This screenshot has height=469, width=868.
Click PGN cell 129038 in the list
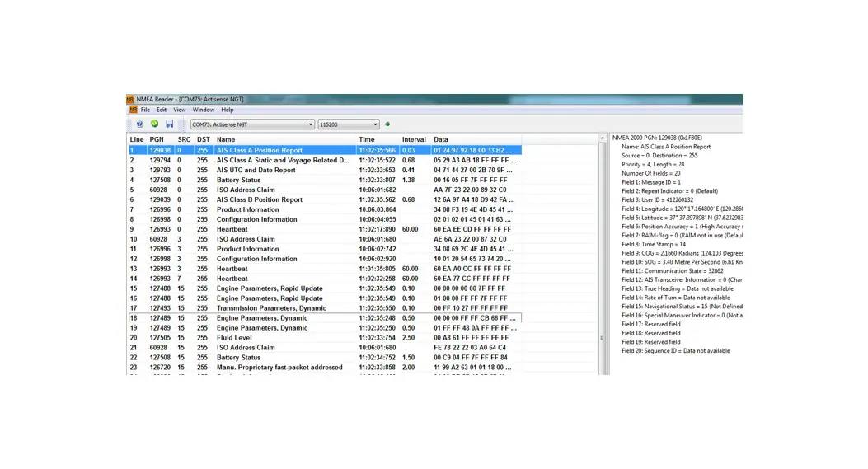pyautogui.click(x=160, y=150)
